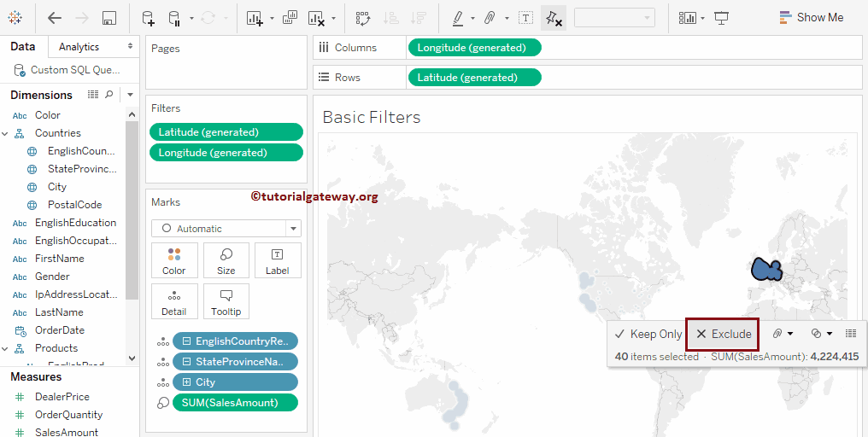The width and height of the screenshot is (868, 437).
Task: Click the Save icon in toolbar
Action: [109, 18]
